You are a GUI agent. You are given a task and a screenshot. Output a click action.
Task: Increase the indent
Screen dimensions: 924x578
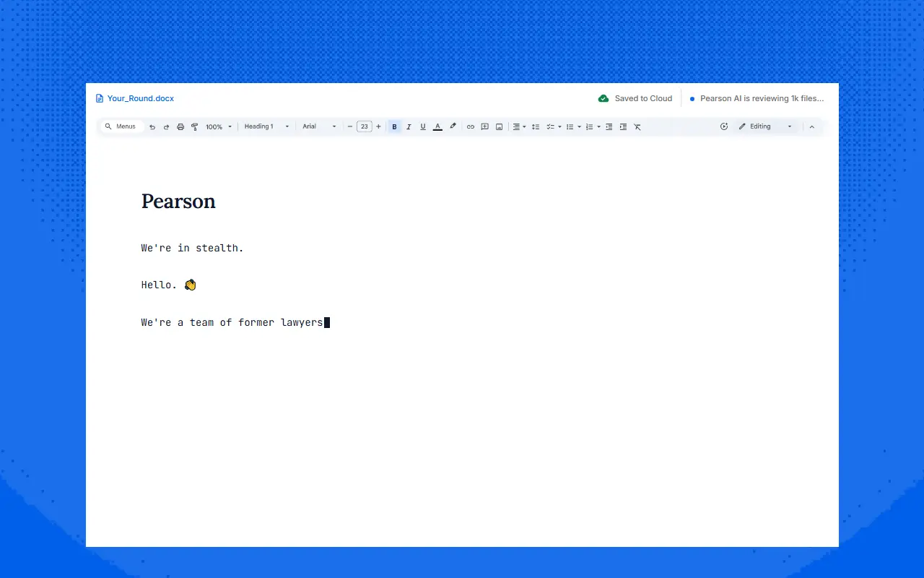coord(623,126)
